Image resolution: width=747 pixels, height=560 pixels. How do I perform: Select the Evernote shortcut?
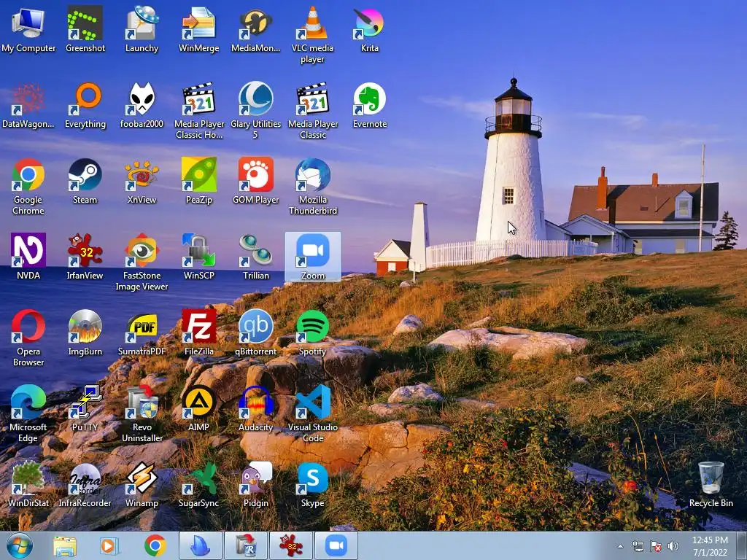tap(369, 105)
